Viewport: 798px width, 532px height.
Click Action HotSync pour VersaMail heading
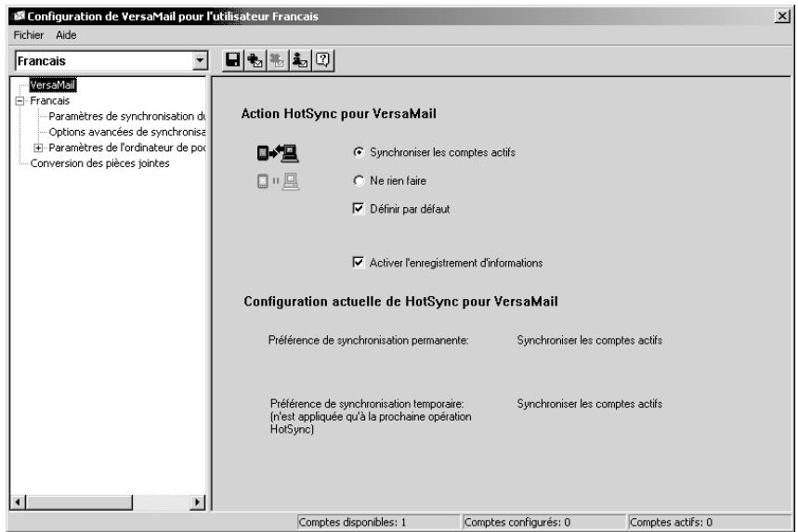[338, 113]
